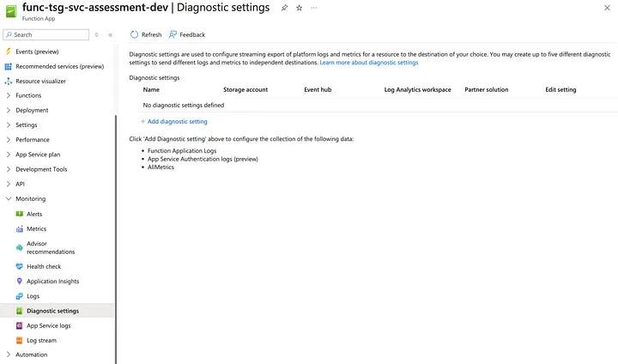Click the 'Function App' subtitle text
The image size is (618, 364).
point(39,19)
